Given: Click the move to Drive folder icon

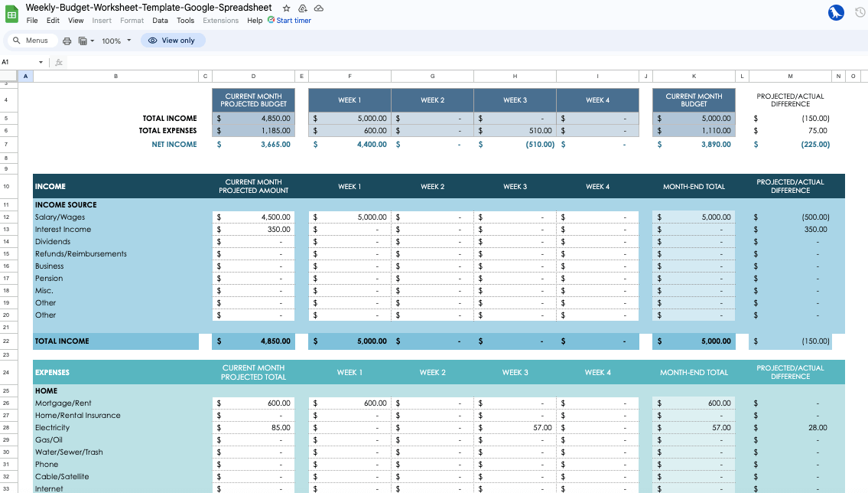Looking at the screenshot, I should 302,8.
